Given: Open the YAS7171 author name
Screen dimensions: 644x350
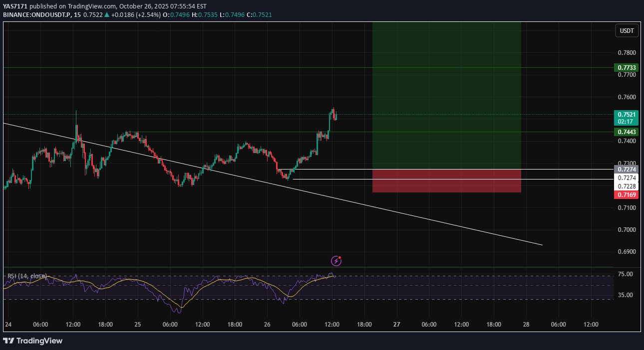Looking at the screenshot, I should (13, 6).
